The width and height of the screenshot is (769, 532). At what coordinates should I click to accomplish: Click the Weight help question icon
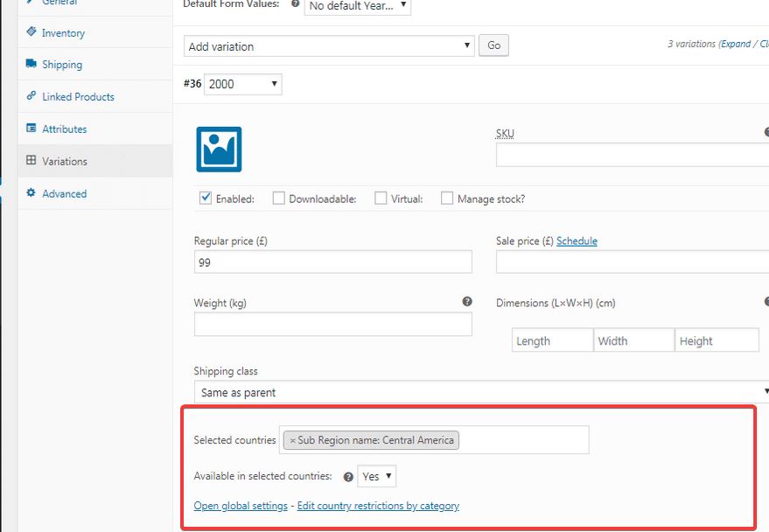tap(467, 302)
